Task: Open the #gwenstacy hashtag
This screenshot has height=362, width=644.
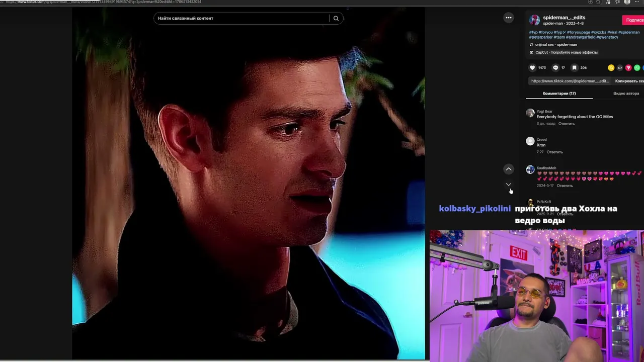Action: (x=607, y=37)
